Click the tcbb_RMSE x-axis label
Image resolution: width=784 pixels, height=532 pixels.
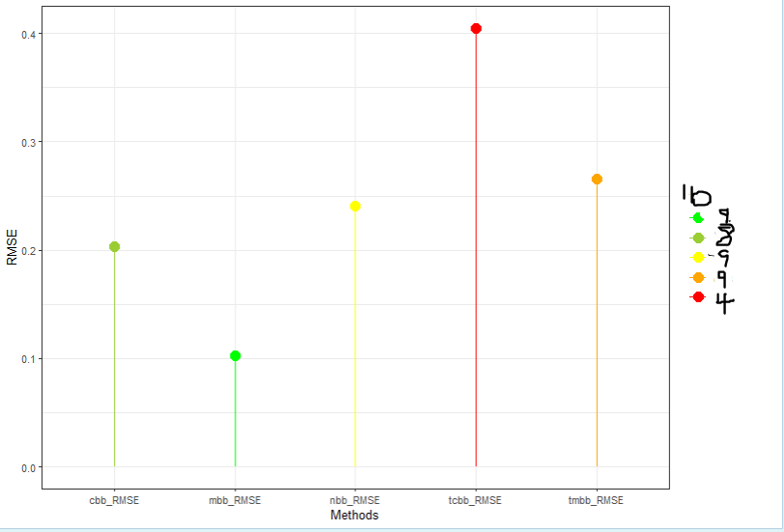pos(475,500)
